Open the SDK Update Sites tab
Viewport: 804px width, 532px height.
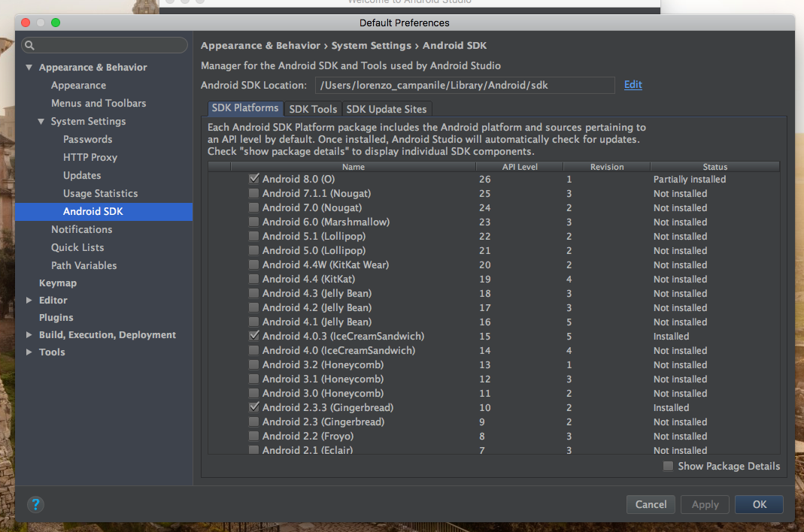(387, 109)
